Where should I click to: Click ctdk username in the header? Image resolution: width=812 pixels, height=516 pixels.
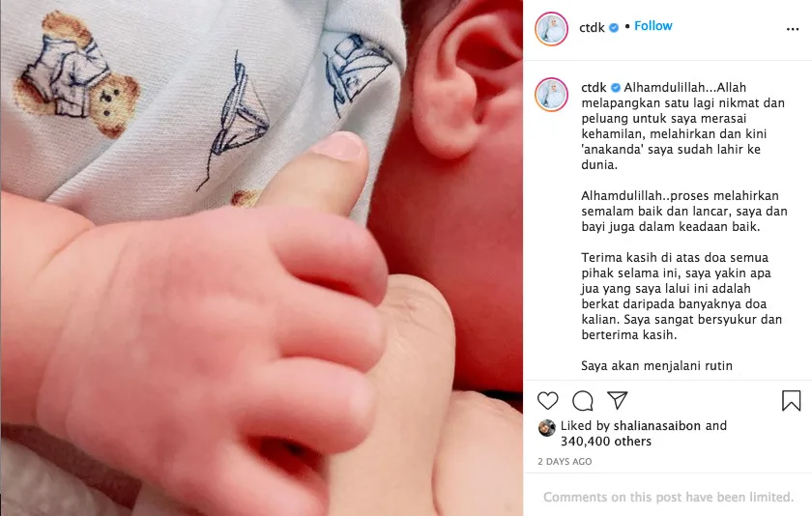[x=592, y=27]
